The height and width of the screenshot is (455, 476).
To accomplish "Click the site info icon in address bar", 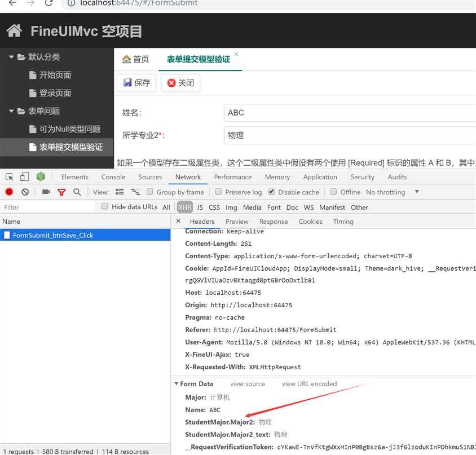I will pos(71,3).
